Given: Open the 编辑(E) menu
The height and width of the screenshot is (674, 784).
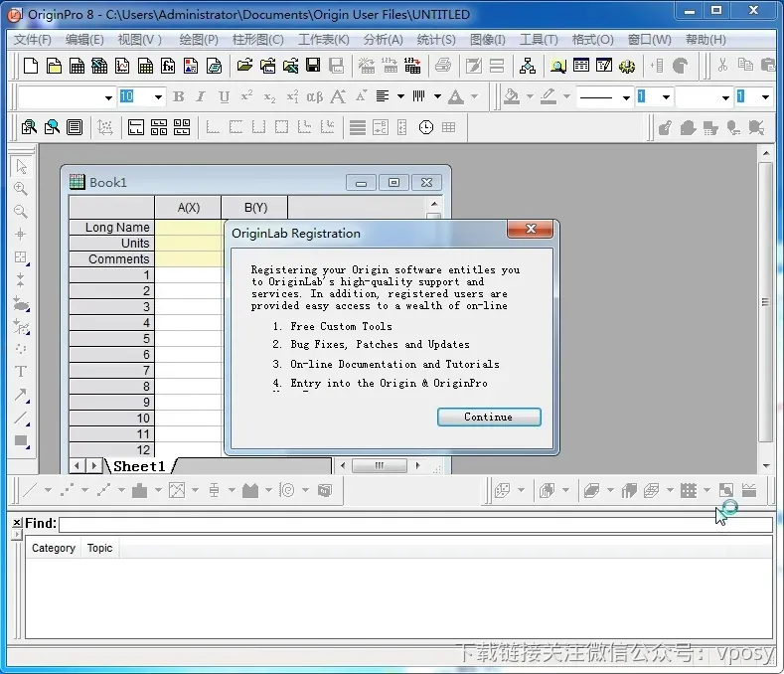Looking at the screenshot, I should pyautogui.click(x=84, y=40).
